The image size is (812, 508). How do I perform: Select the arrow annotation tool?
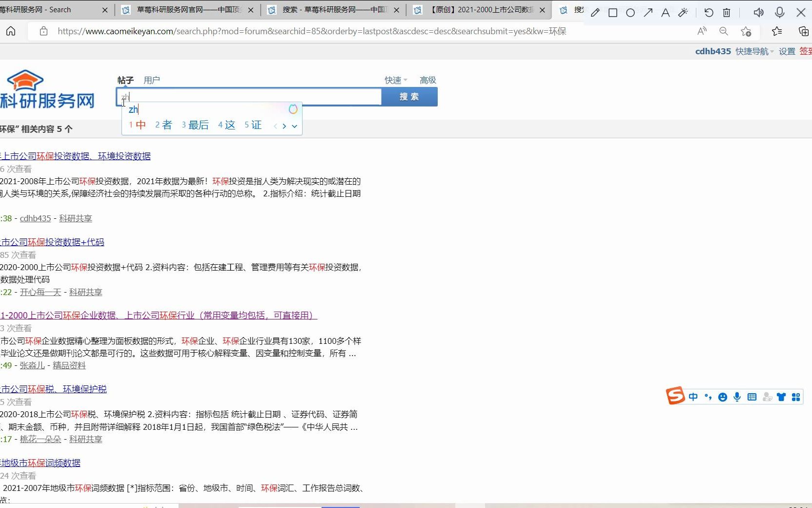[648, 13]
